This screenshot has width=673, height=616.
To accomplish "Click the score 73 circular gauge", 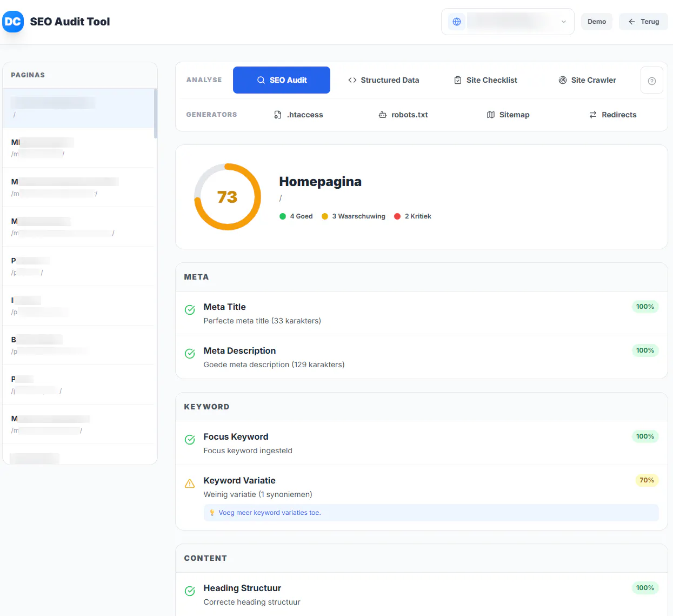I will (228, 197).
